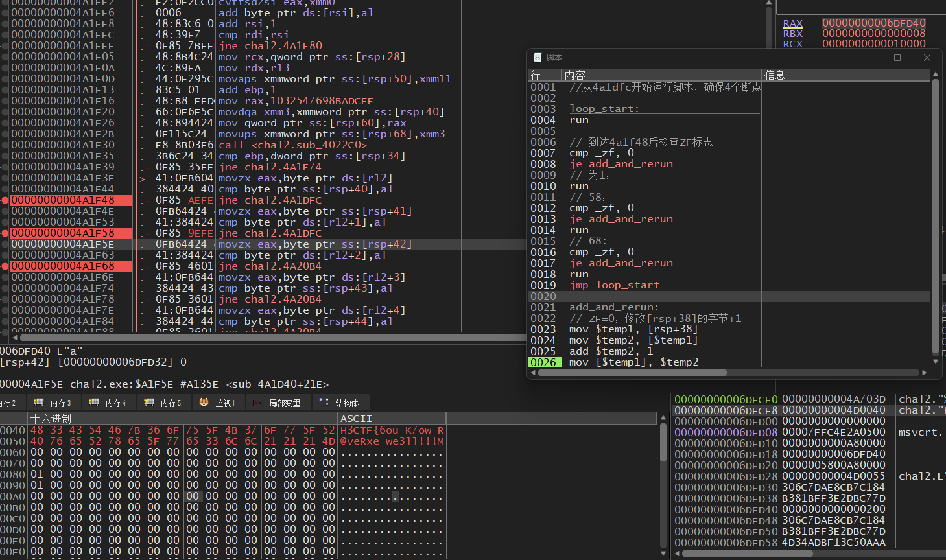Click the 内存 3 tab icon
The height and width of the screenshot is (560, 946).
coord(39,402)
